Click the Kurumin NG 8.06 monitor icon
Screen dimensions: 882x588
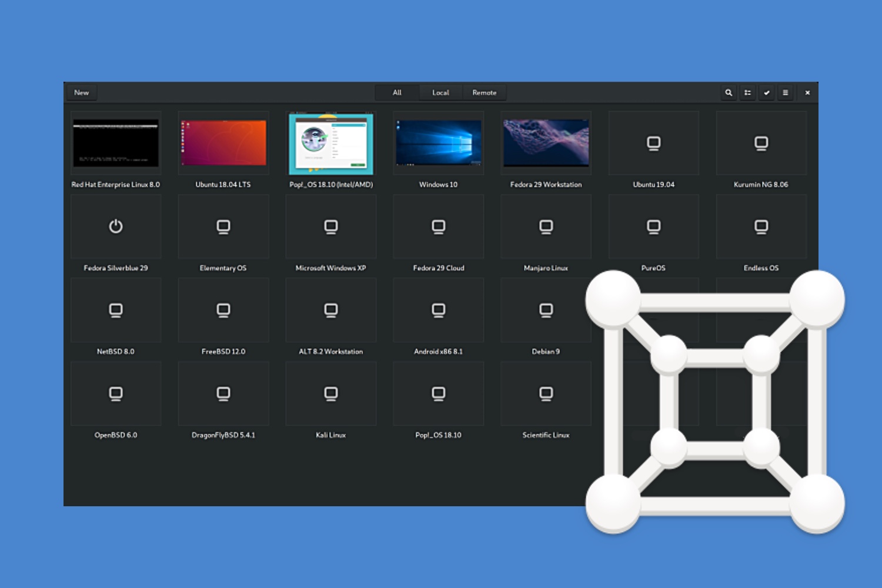[761, 143]
